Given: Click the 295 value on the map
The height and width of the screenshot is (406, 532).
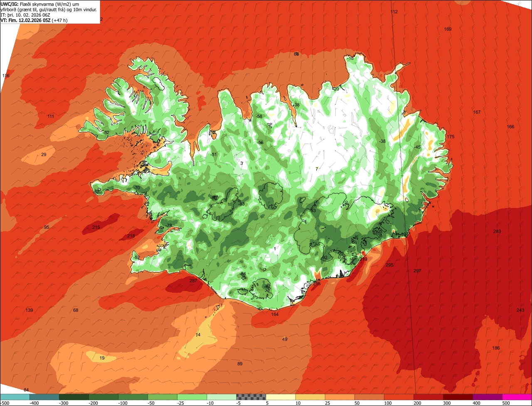Looking at the screenshot, I should [389, 265].
